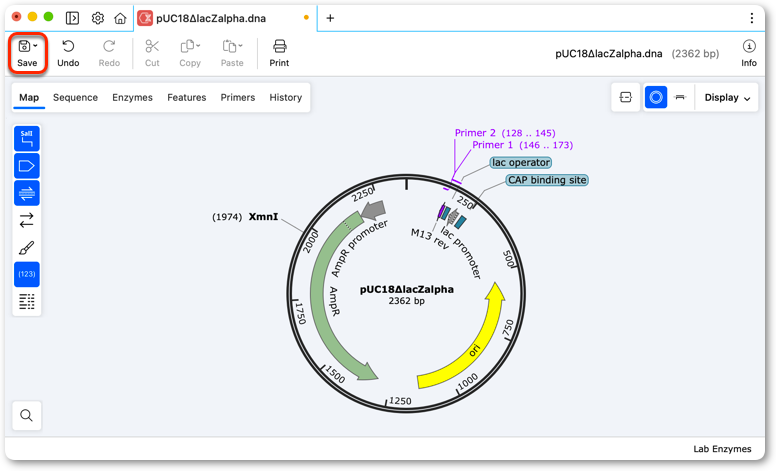This screenshot has width=776, height=471.
Task: Print the plasmid map
Action: (279, 53)
